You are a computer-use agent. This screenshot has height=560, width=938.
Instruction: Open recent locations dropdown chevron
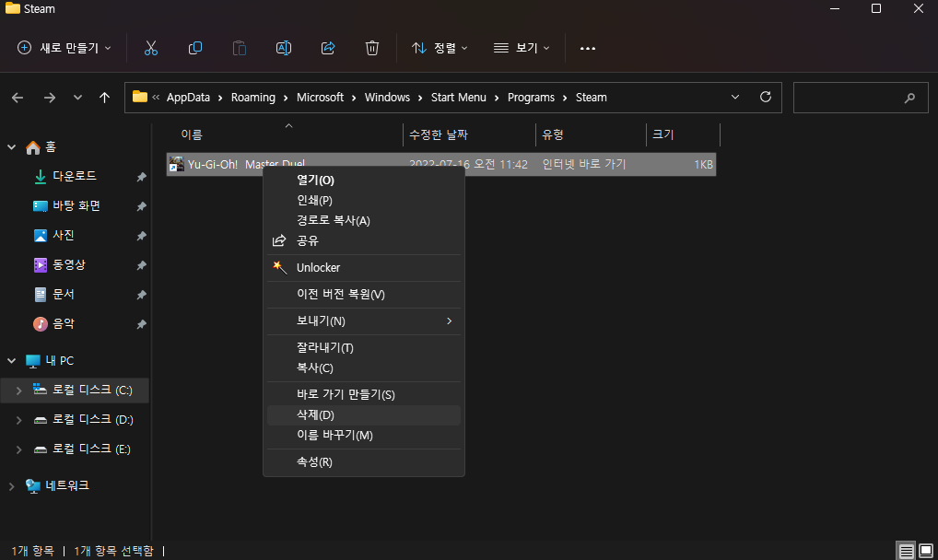pyautogui.click(x=77, y=98)
